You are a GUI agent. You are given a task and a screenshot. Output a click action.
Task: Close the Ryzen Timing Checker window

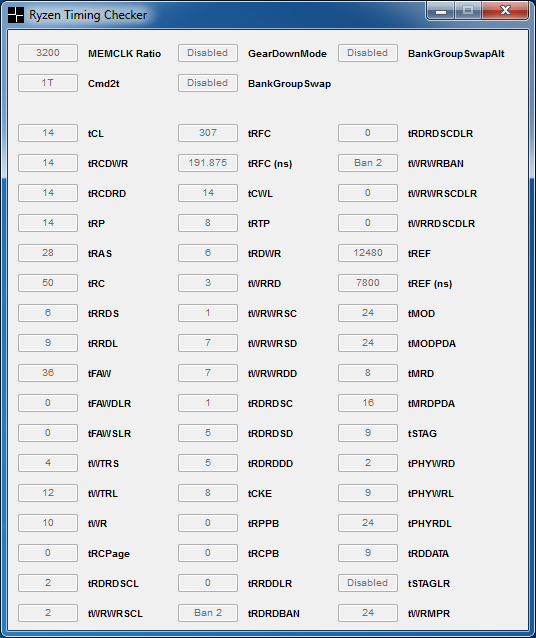click(505, 11)
